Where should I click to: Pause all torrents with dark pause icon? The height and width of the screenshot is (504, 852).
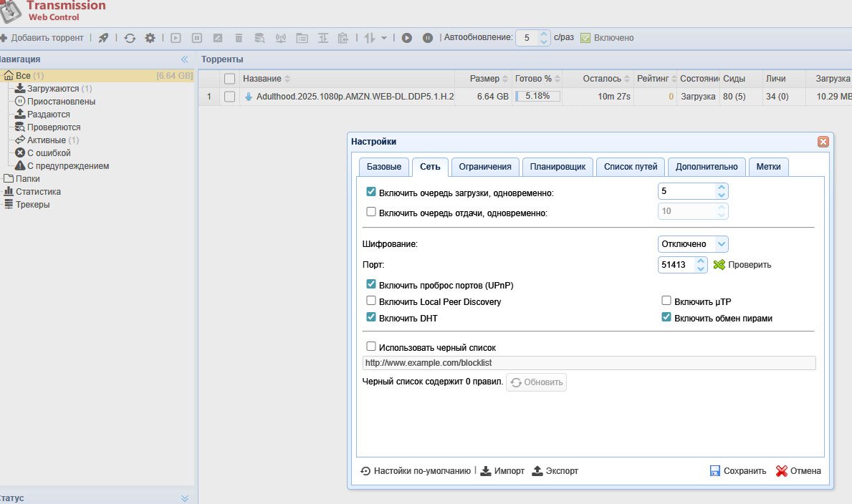(x=428, y=38)
